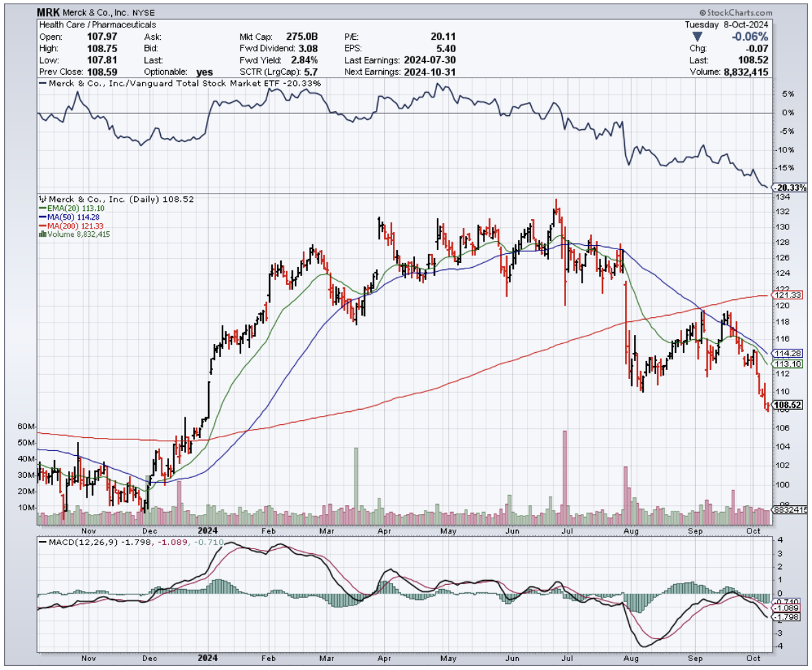
Task: Click the Health Care / Pharmaceuticals sector text
Action: click(x=98, y=24)
